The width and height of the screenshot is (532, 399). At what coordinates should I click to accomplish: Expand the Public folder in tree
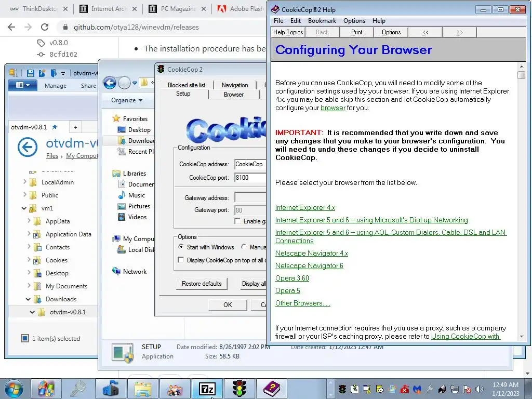point(25,195)
